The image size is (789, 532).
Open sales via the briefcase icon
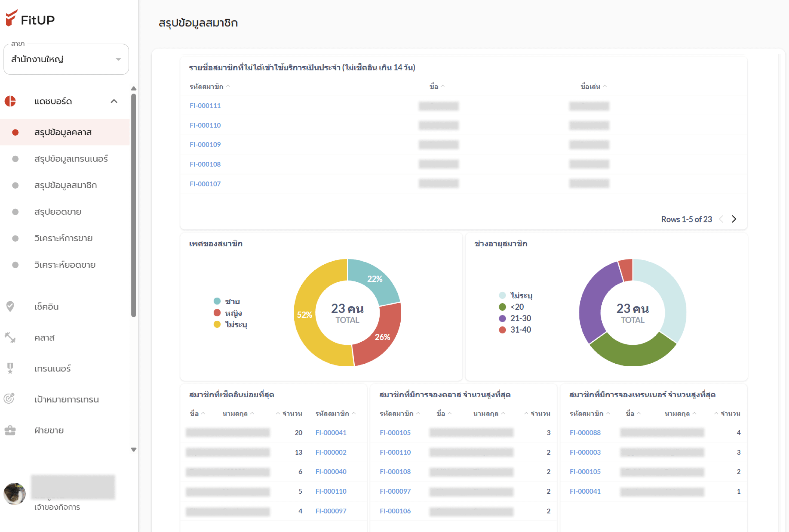(11, 430)
